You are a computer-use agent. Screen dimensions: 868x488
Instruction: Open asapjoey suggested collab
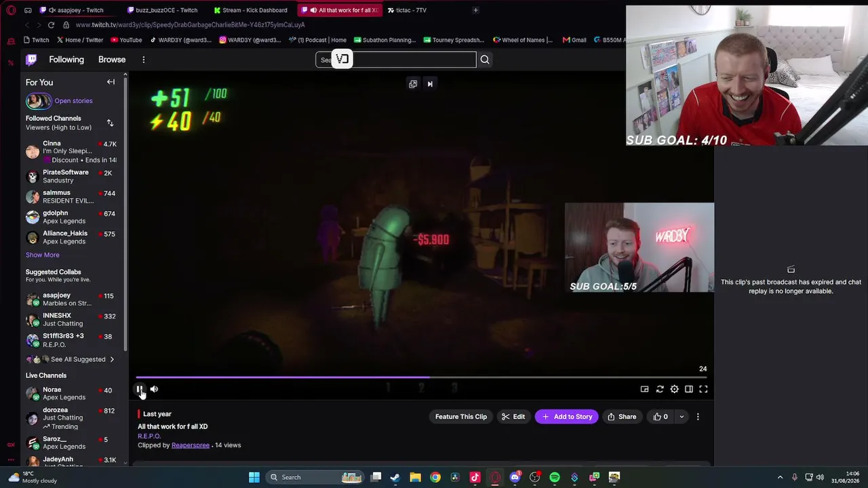point(71,299)
